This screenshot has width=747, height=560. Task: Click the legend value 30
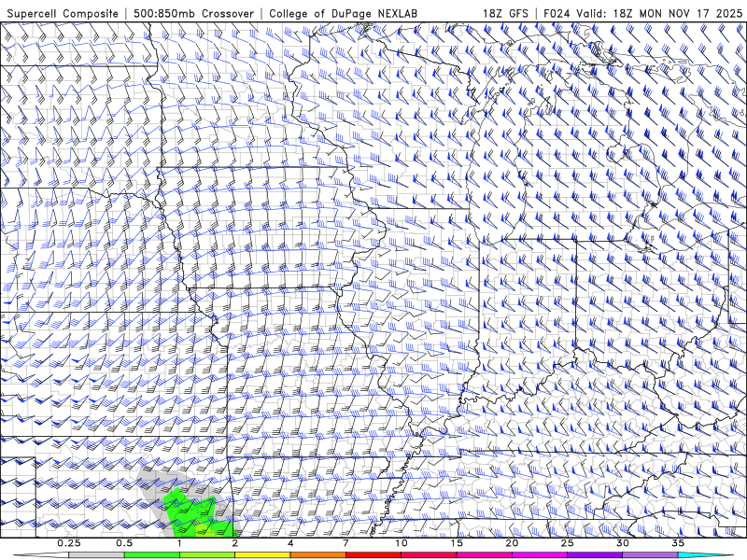pos(622,543)
